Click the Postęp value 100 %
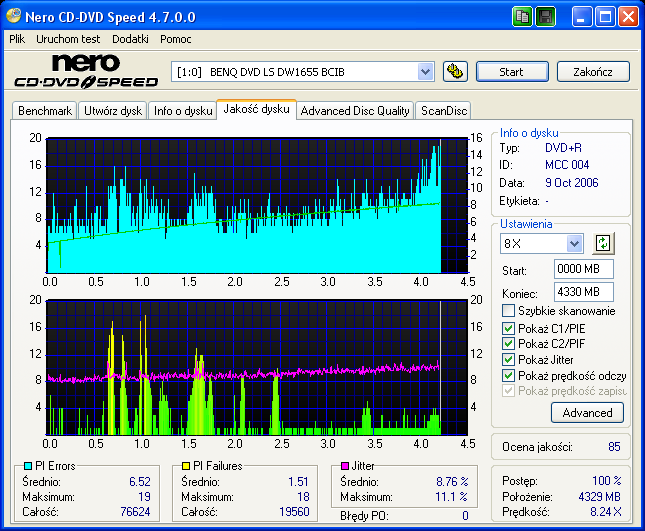Screen dimensions: 645x531 607,481
